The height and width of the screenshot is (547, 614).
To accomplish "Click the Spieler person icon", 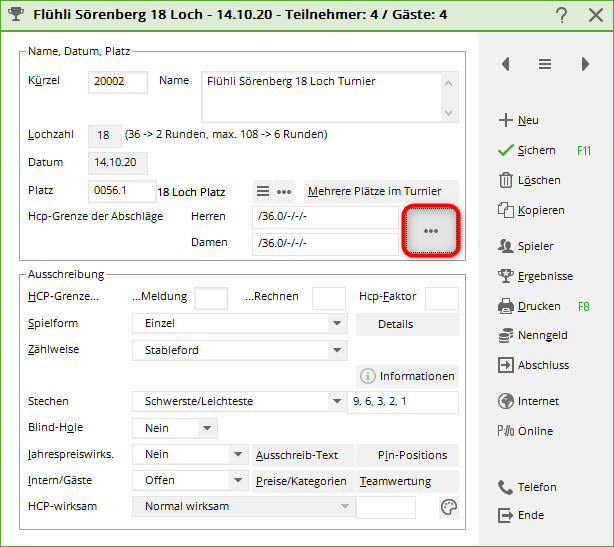I will (505, 246).
